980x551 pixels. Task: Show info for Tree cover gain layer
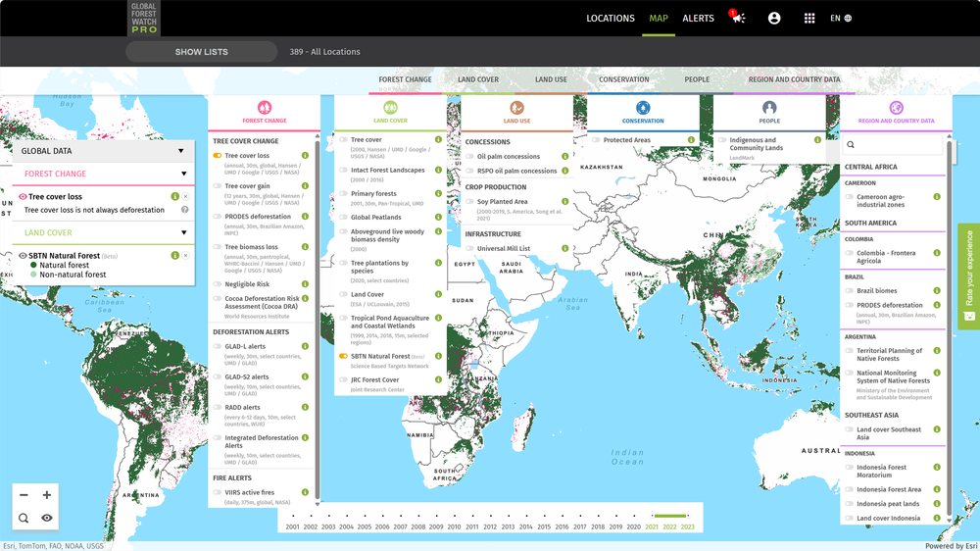(305, 185)
